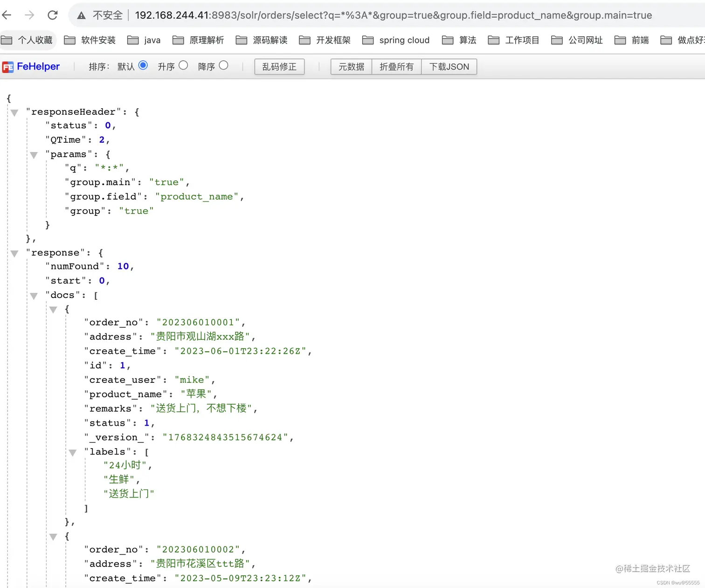This screenshot has height=588, width=705.
Task: Open the 源码解读 bookmark folder
Action: click(262, 40)
